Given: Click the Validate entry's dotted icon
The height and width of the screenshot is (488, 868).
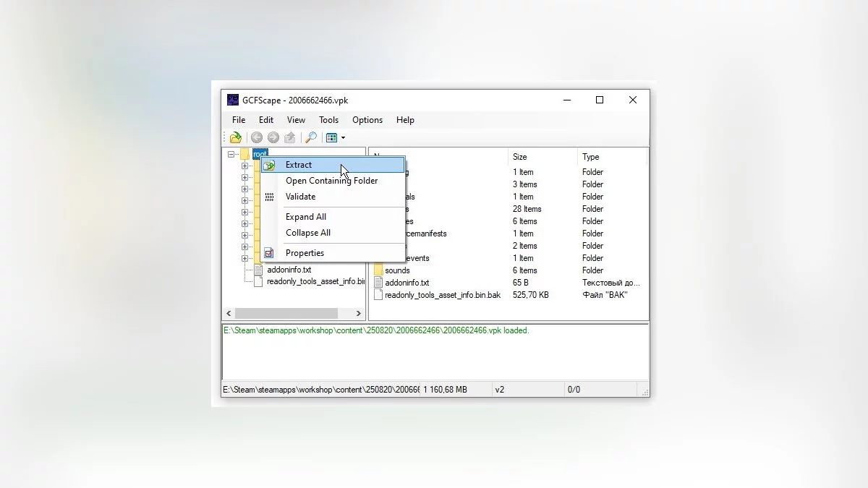Looking at the screenshot, I should click(x=269, y=197).
